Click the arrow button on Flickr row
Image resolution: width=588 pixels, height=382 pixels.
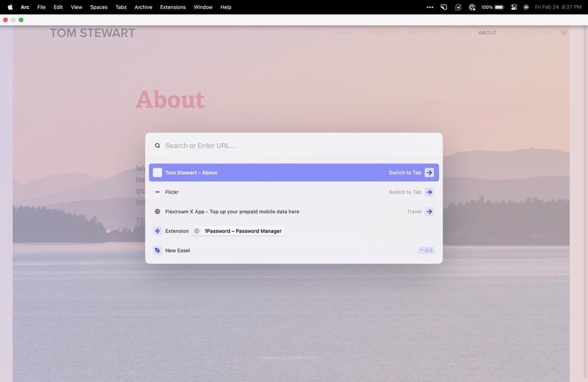[429, 192]
